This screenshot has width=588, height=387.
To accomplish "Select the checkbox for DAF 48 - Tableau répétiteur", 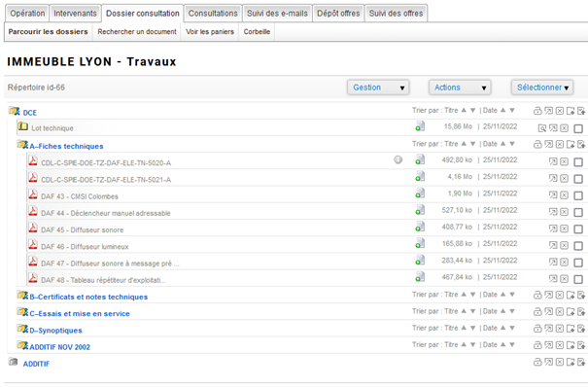I will coord(578,279).
